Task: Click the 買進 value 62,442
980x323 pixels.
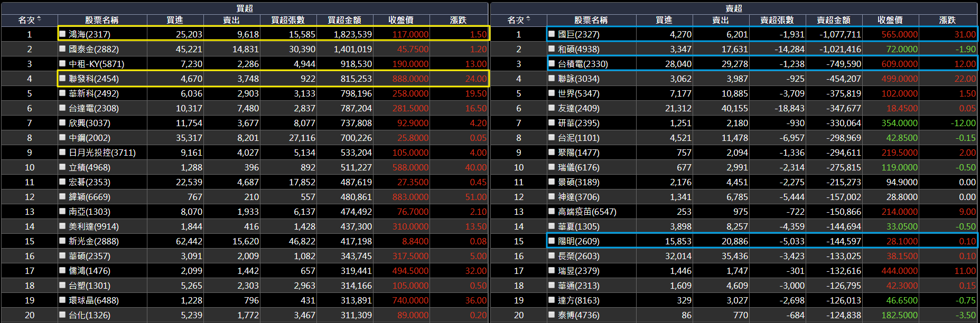Action: click(x=189, y=241)
